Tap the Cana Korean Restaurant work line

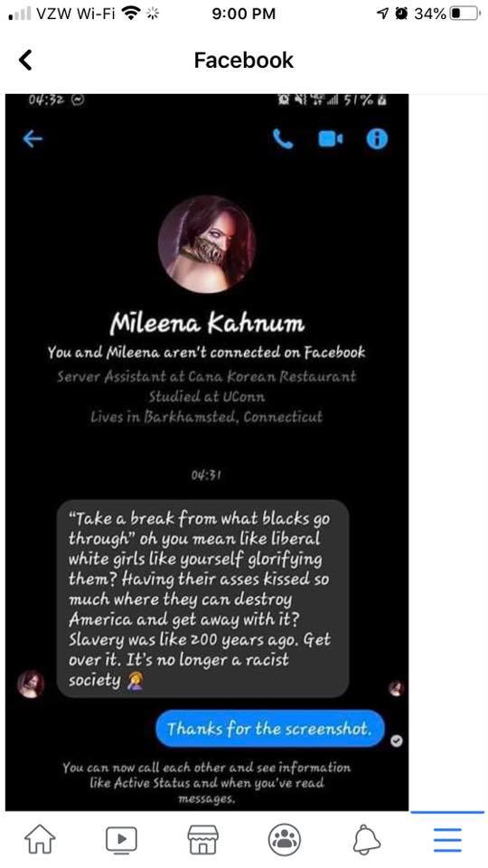[x=207, y=377]
